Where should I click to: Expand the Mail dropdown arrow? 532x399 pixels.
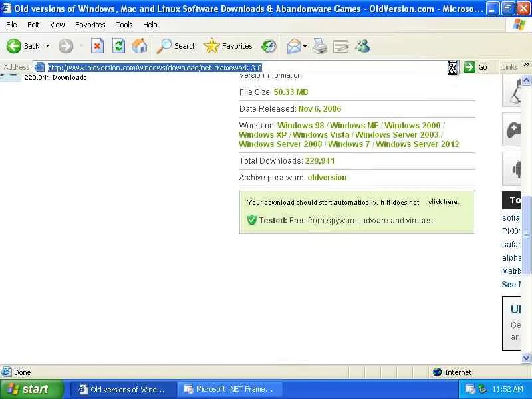(x=305, y=46)
